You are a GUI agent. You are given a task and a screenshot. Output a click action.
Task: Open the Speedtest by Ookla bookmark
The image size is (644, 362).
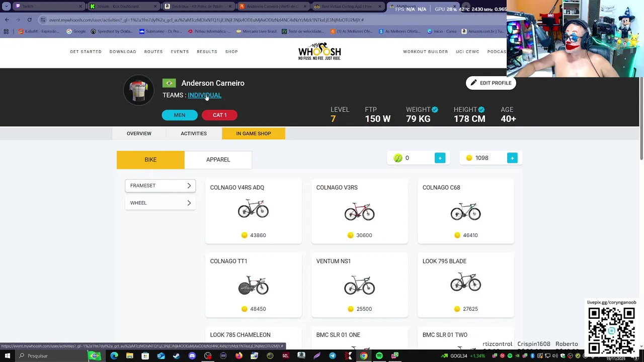[x=112, y=31]
